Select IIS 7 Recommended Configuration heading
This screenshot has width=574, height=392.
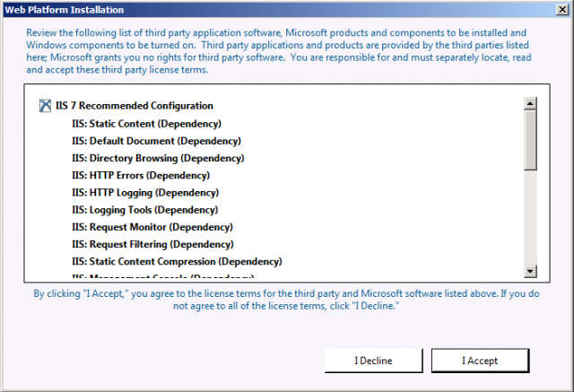(134, 106)
